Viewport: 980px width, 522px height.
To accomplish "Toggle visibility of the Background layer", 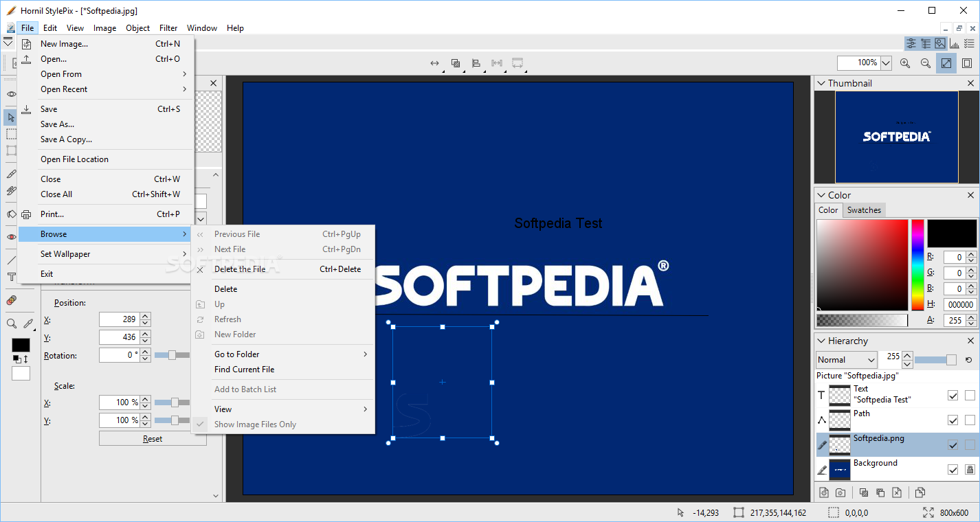I will (x=953, y=470).
